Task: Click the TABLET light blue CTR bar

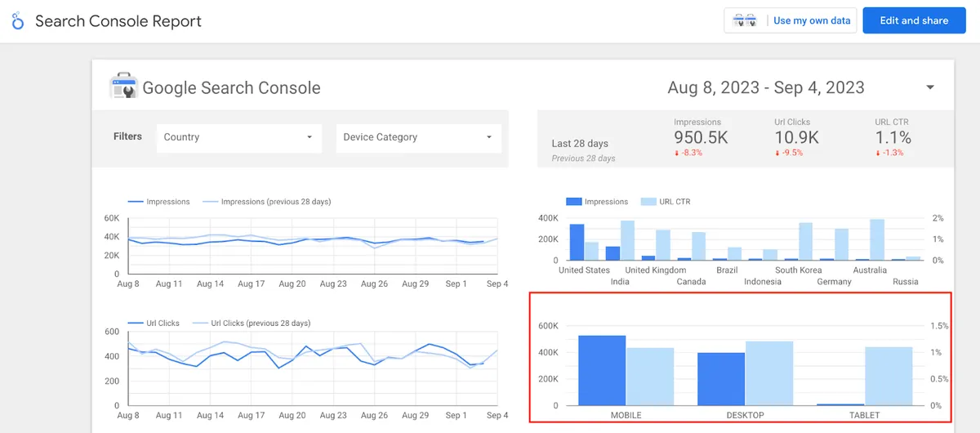Action: pyautogui.click(x=889, y=376)
